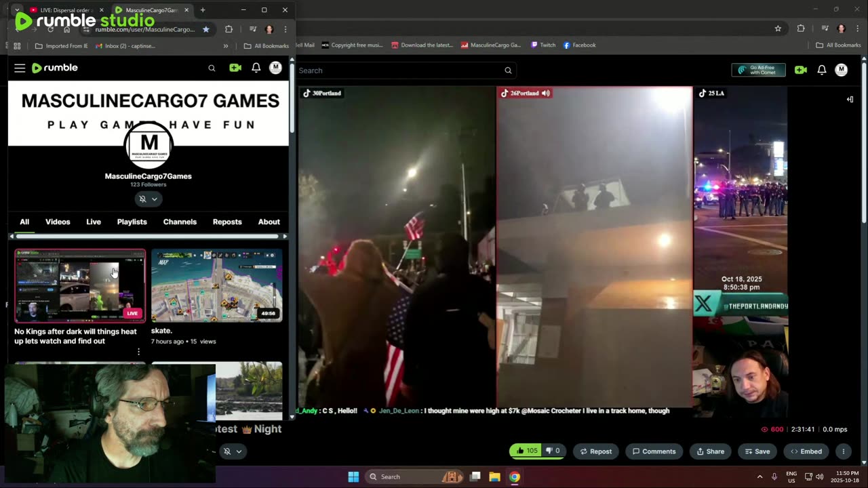This screenshot has height=488, width=868.
Task: Close the MasculineCargo7Games tab
Action: coord(186,10)
